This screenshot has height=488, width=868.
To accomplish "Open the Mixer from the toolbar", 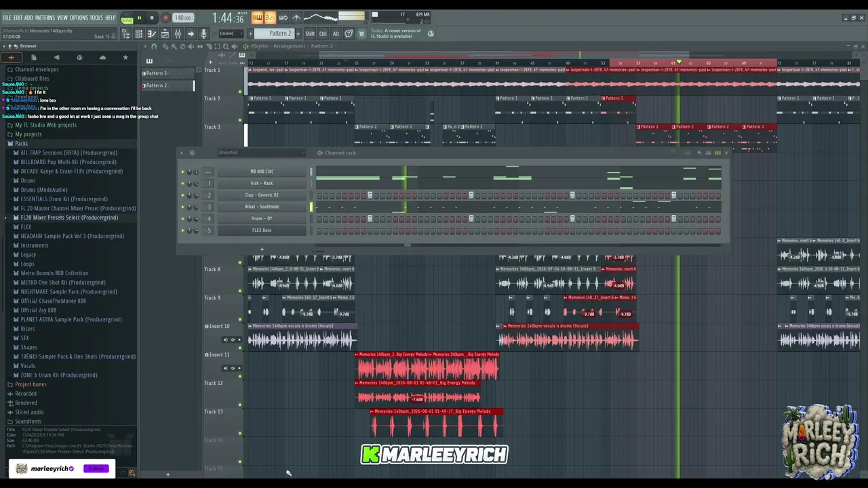I will pyautogui.click(x=178, y=34).
